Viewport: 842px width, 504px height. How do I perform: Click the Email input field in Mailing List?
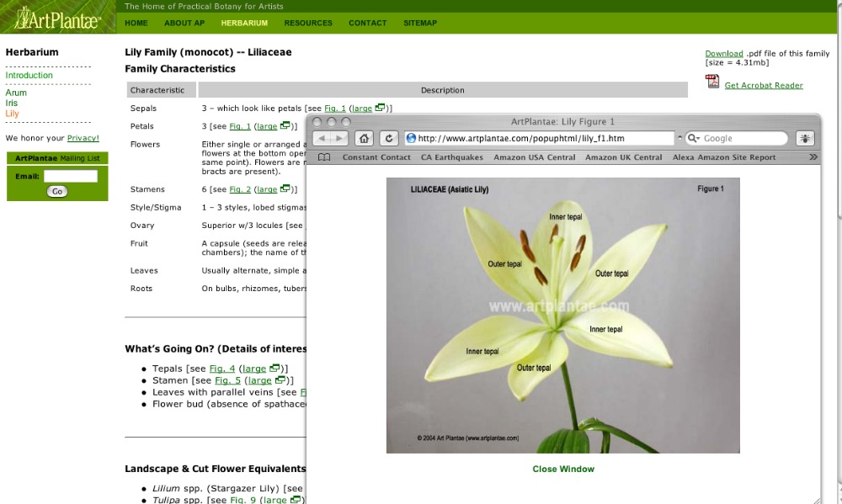tap(71, 177)
